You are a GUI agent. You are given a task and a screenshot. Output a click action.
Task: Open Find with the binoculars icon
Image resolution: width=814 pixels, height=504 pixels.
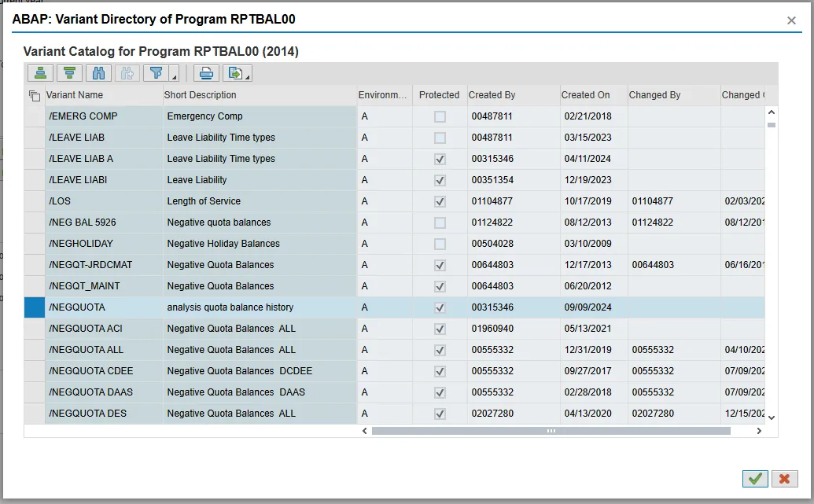point(98,73)
